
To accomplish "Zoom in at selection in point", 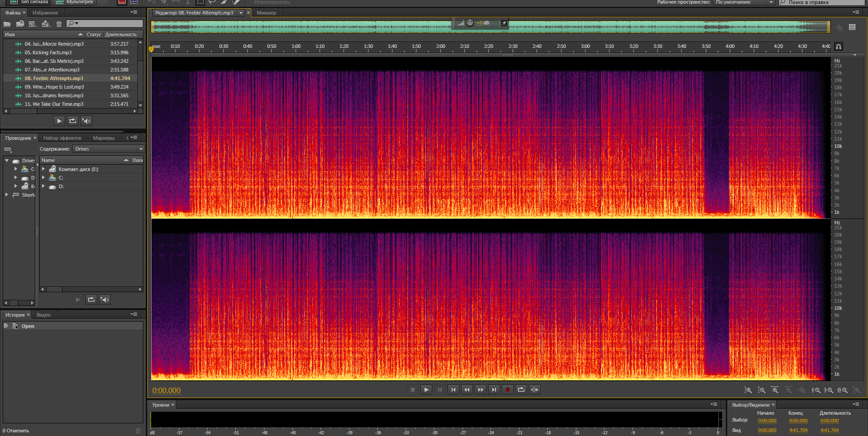I will coord(816,390).
